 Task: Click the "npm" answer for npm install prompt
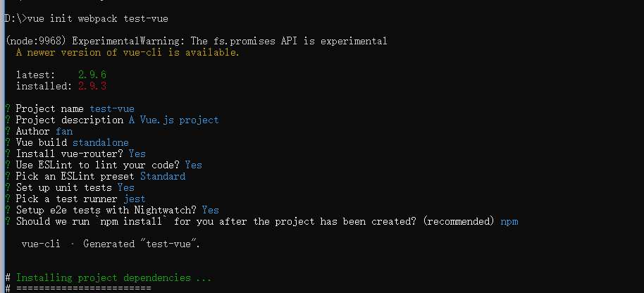(x=509, y=221)
